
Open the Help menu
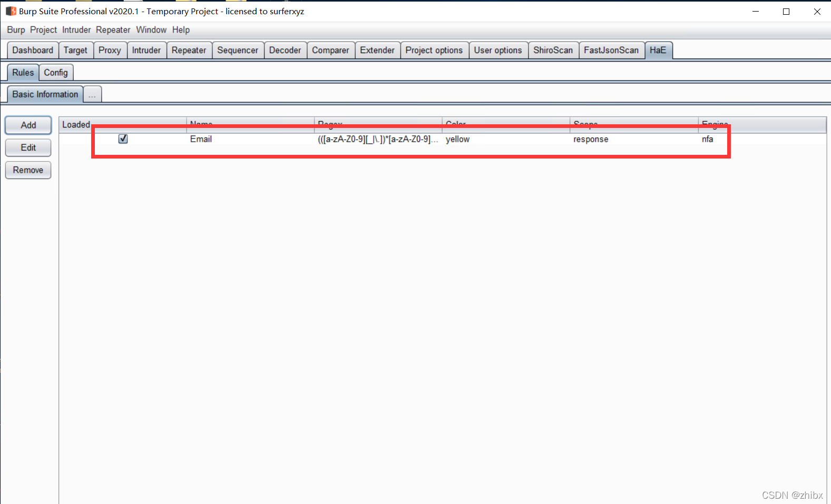coord(181,30)
